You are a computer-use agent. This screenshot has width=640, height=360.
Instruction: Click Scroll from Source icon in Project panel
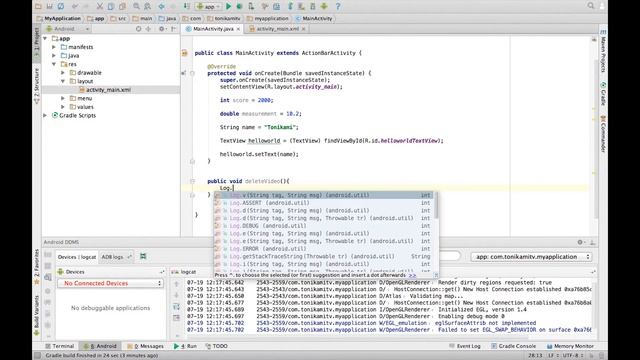(138, 29)
